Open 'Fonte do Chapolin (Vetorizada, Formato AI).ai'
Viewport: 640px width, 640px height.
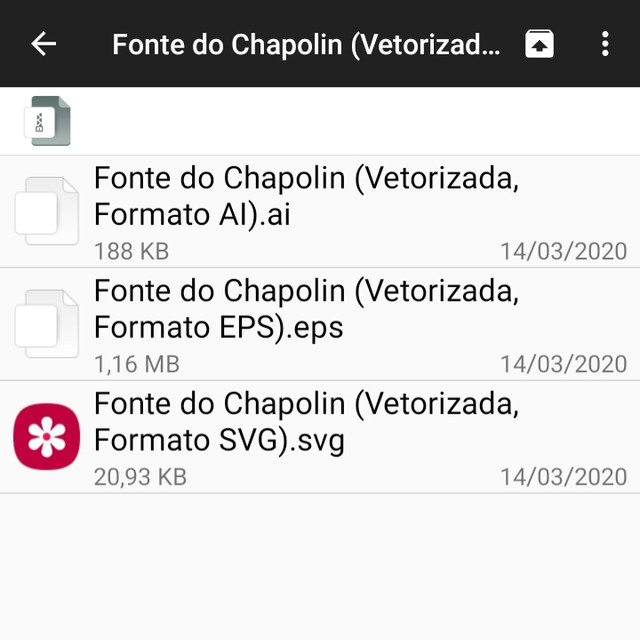[307, 196]
